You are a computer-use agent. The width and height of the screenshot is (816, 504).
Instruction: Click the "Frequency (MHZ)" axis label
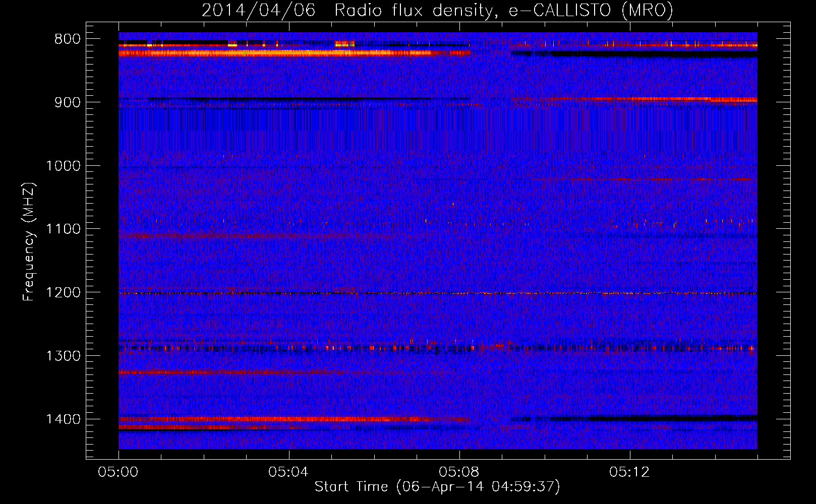coord(29,242)
